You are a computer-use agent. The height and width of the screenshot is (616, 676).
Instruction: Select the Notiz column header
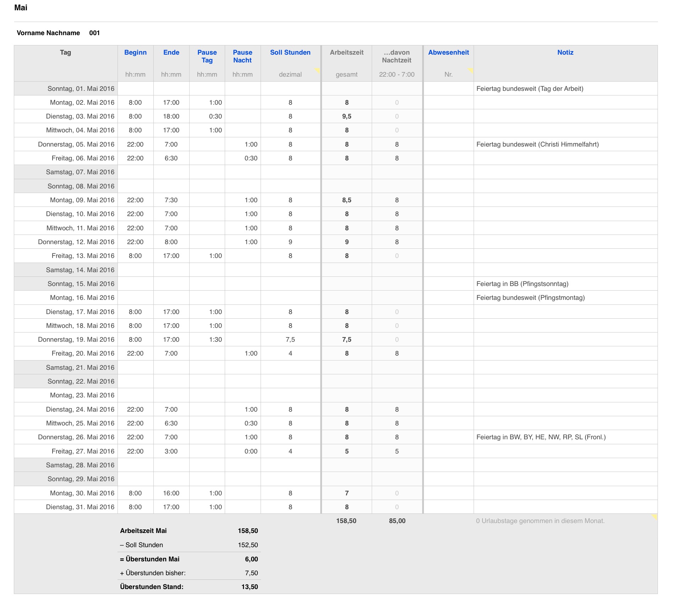(565, 53)
